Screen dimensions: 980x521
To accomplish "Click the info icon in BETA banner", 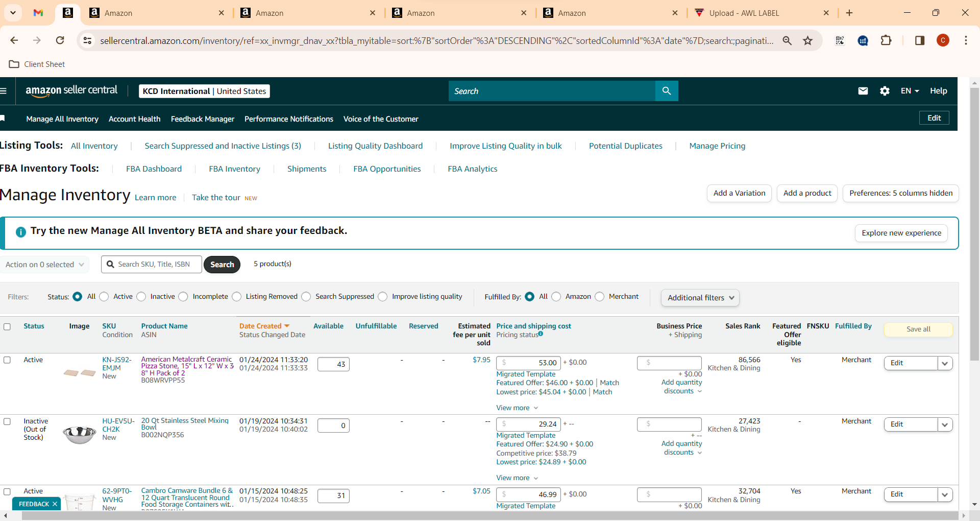I will [x=21, y=232].
